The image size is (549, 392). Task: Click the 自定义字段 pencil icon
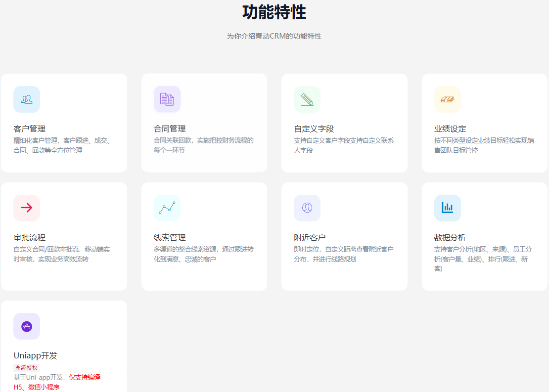click(x=307, y=99)
